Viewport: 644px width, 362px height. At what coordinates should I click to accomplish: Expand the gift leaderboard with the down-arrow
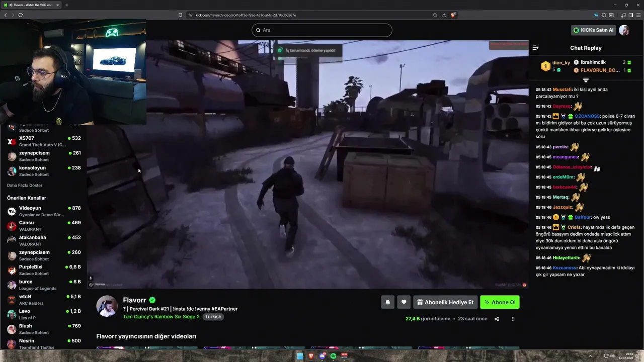point(586,80)
